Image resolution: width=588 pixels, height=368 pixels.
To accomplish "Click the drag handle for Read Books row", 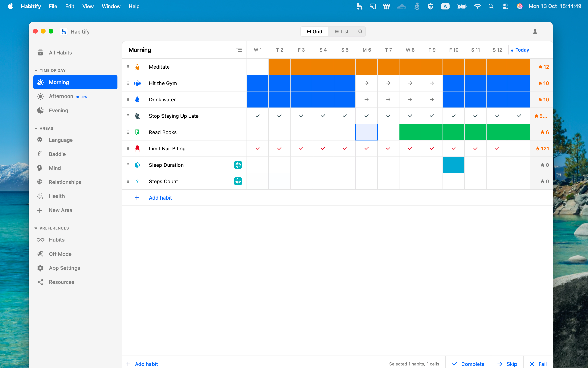I will click(128, 132).
